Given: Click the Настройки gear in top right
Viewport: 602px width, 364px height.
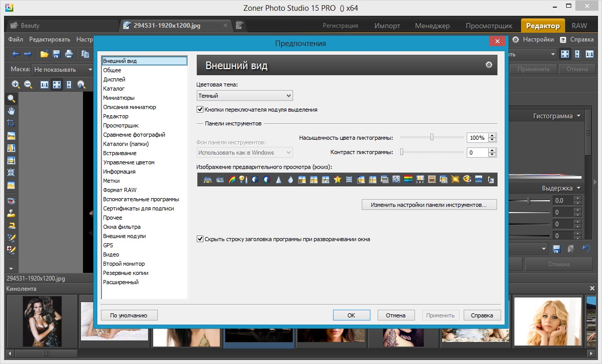Looking at the screenshot, I should [515, 39].
